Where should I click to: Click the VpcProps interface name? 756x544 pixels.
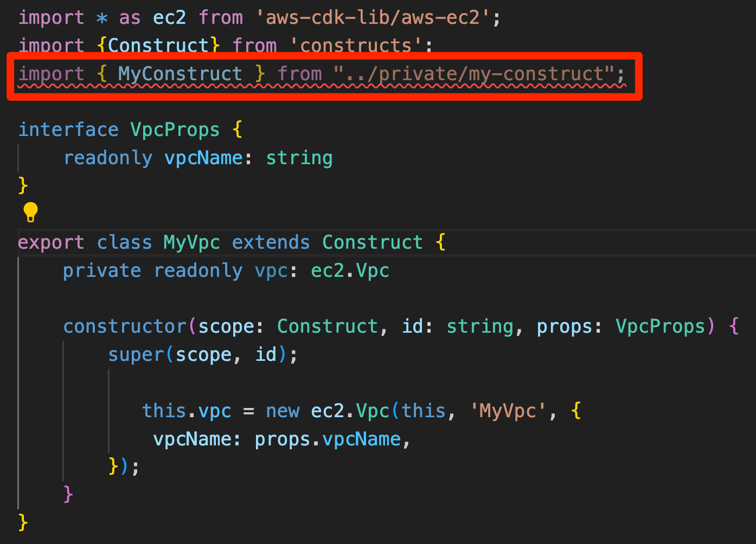coord(175,129)
